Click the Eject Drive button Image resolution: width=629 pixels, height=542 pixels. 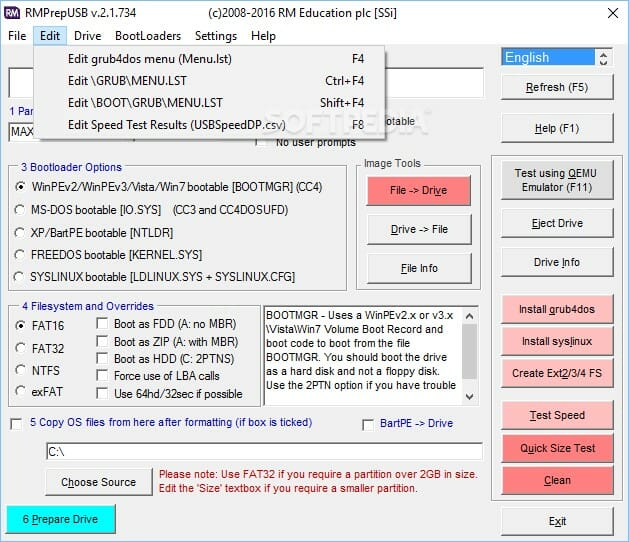pyautogui.click(x=557, y=223)
